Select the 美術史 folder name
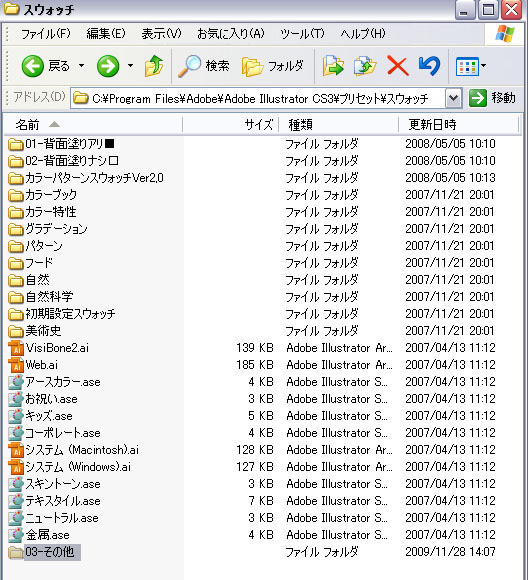 click(43, 331)
